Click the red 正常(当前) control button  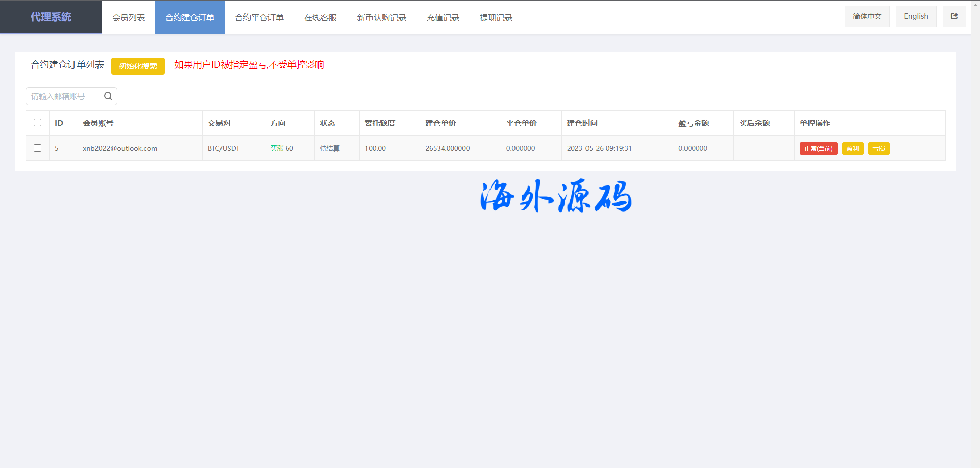pyautogui.click(x=818, y=149)
